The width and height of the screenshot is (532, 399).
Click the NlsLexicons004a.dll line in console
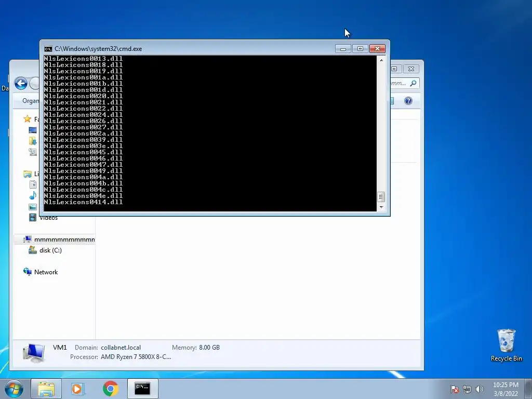[83, 177]
